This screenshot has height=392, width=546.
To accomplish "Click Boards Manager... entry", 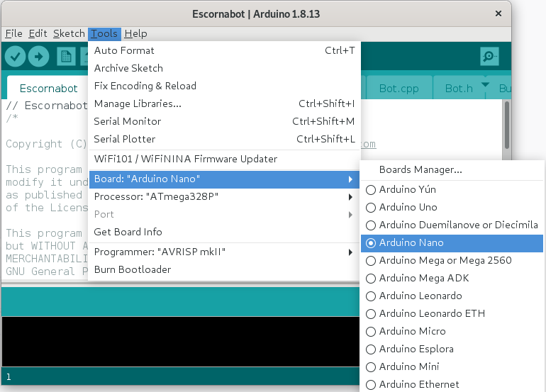I will click(x=420, y=170).
